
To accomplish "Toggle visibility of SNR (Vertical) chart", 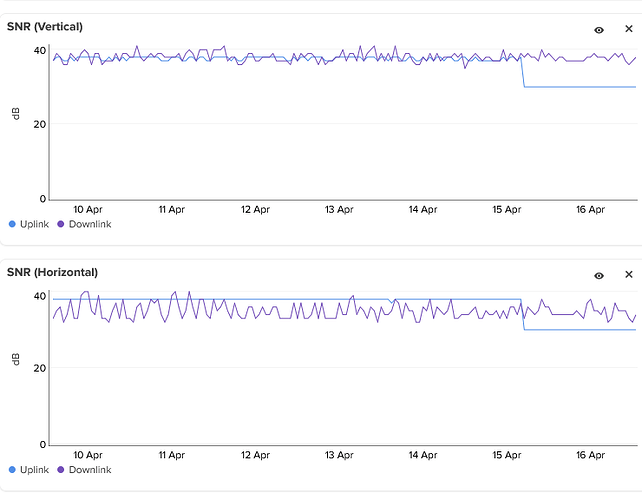I will (599, 30).
